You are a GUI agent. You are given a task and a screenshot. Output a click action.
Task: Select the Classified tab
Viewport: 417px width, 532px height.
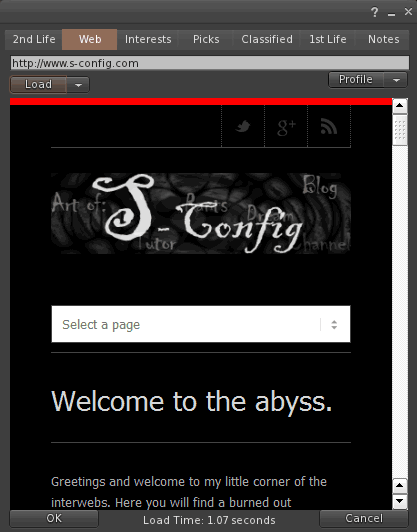point(267,39)
